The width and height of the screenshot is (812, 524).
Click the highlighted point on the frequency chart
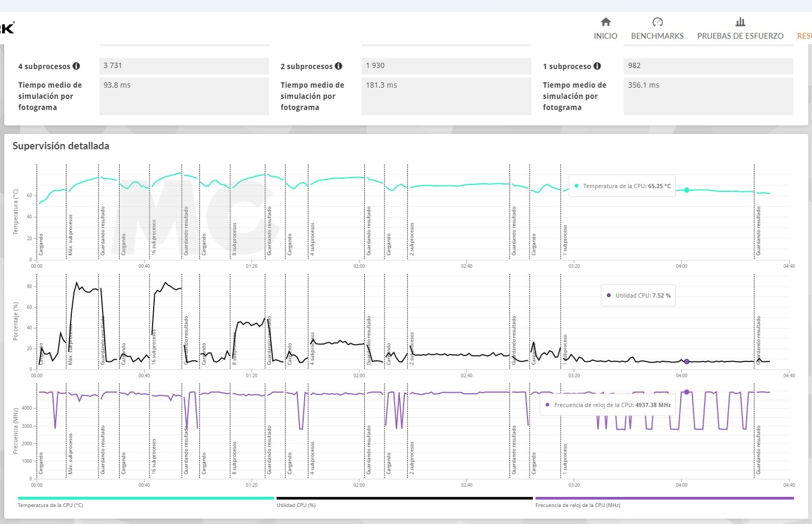pos(687,392)
